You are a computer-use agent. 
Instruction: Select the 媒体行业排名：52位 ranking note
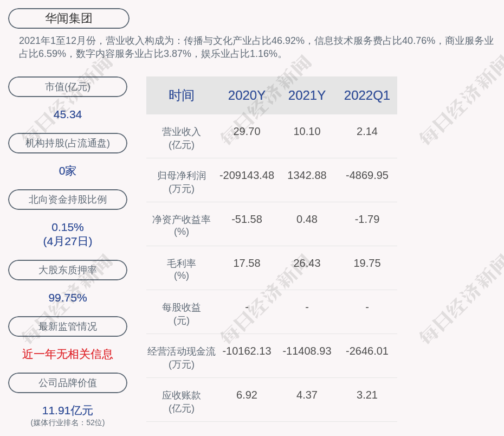click(x=68, y=422)
